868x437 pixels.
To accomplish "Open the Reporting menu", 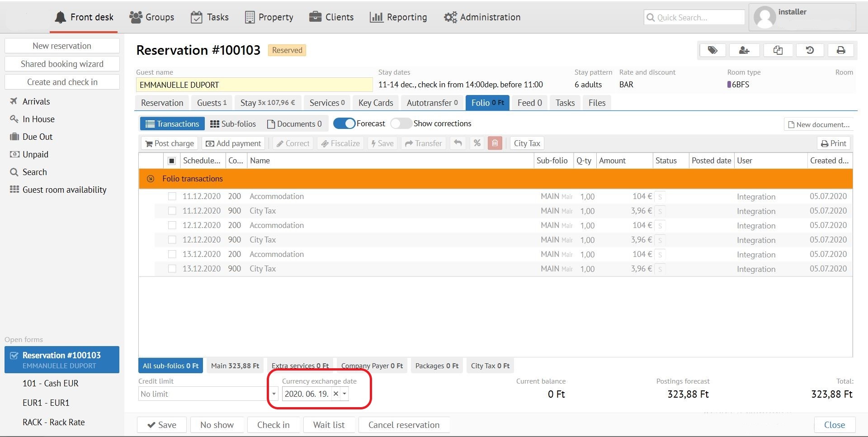I will 398,17.
